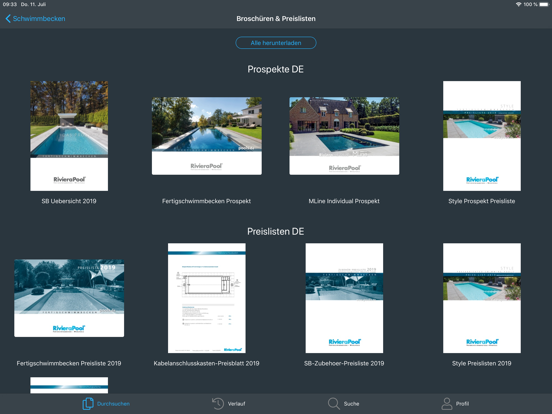Switch to Profil tab label
The width and height of the screenshot is (552, 414).
[462, 404]
